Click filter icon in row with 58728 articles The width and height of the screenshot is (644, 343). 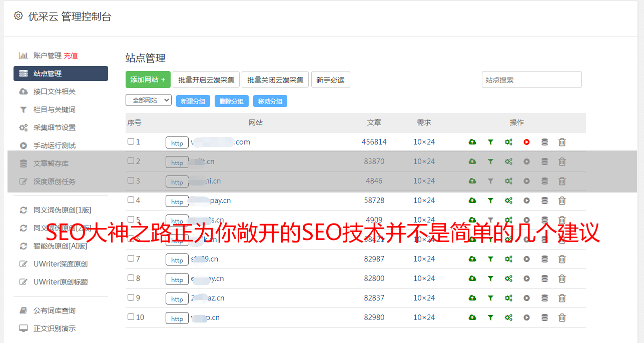point(490,200)
